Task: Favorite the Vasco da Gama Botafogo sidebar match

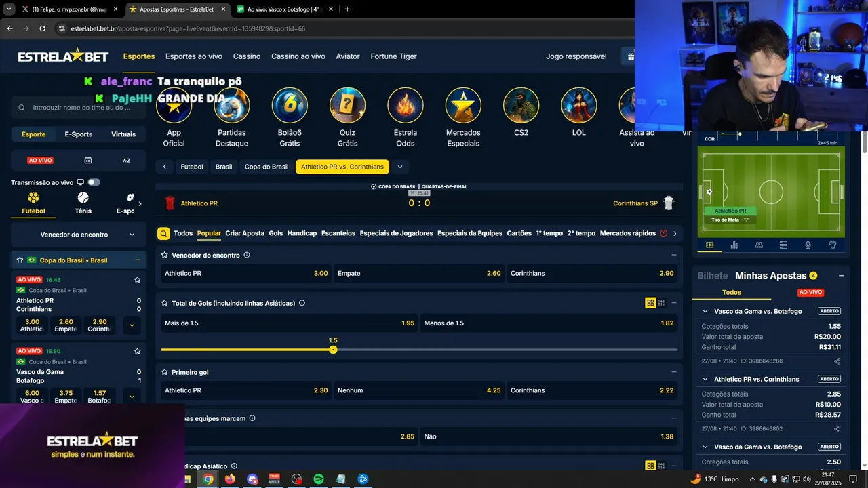Action: [138, 351]
